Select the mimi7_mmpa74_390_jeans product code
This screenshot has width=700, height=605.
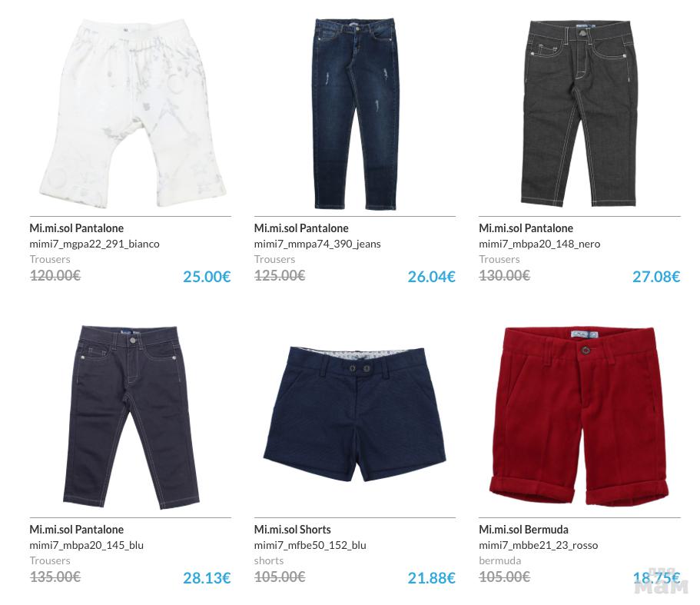pyautogui.click(x=317, y=244)
